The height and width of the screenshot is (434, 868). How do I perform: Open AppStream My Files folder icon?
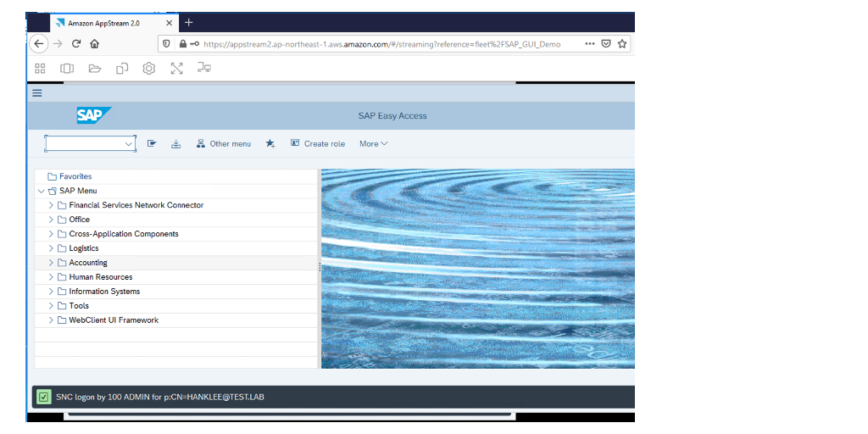point(95,69)
